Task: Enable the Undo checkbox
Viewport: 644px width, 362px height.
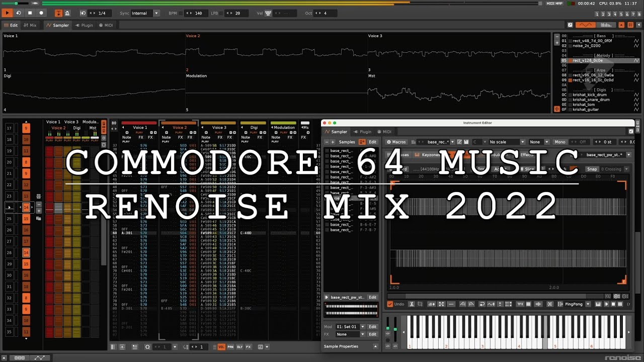Action: point(390,304)
